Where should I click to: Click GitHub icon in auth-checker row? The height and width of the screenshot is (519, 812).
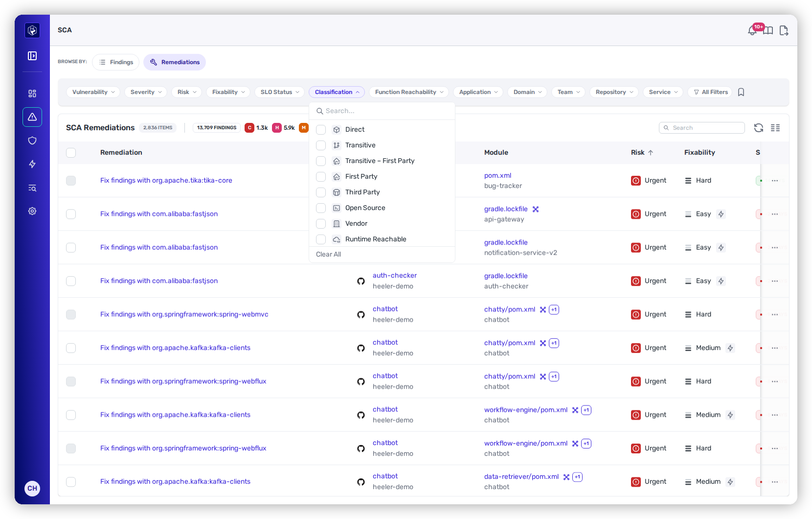click(x=361, y=281)
